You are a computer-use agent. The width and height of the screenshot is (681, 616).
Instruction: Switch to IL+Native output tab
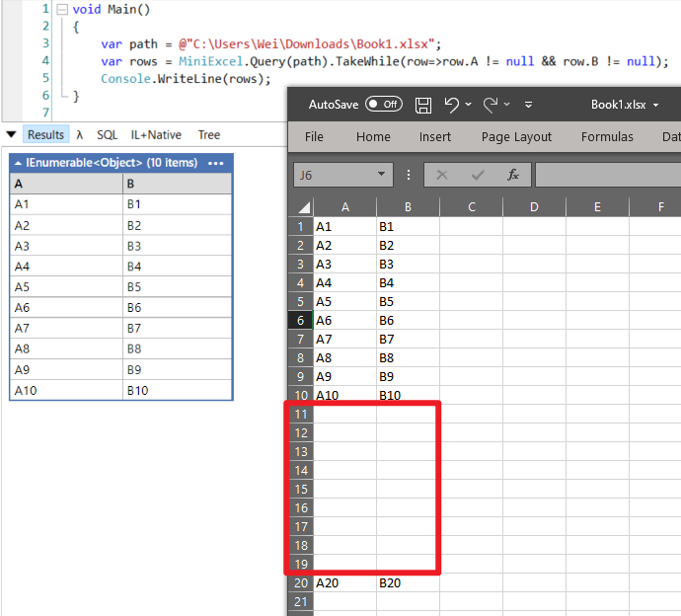point(156,135)
